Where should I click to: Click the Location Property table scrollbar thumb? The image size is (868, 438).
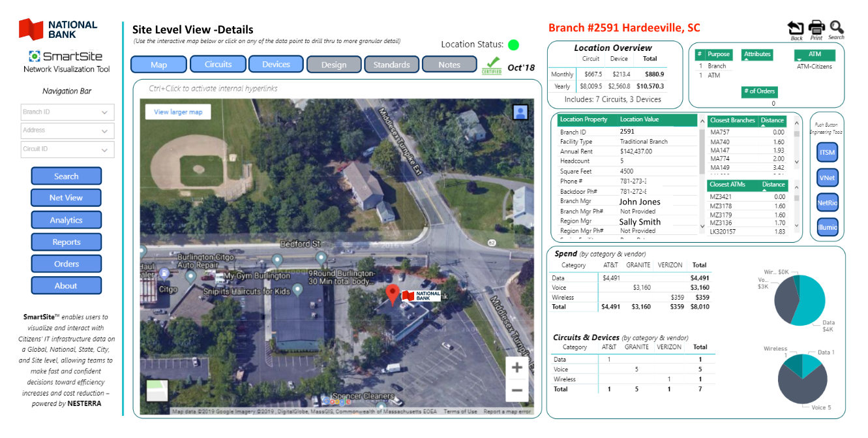pyautogui.click(x=702, y=151)
